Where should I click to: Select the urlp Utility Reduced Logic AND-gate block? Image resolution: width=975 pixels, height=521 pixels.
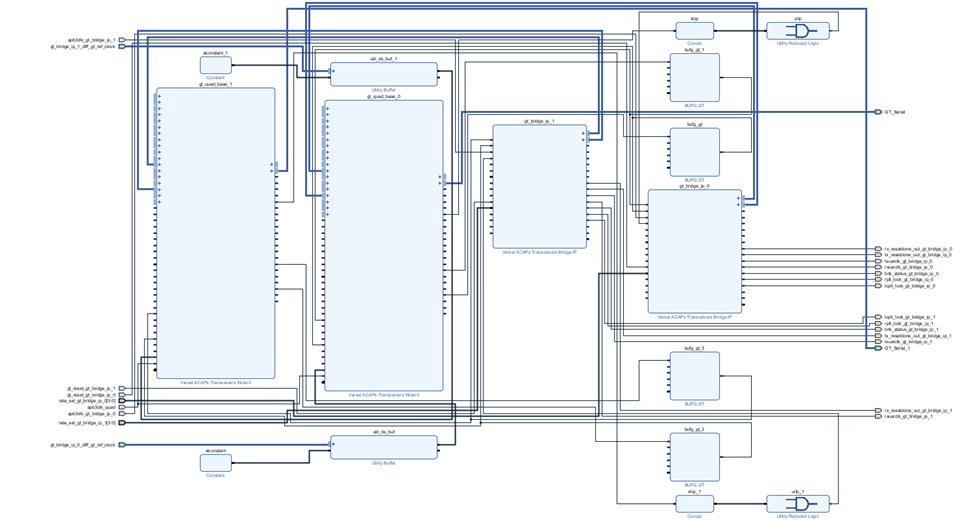tap(797, 31)
